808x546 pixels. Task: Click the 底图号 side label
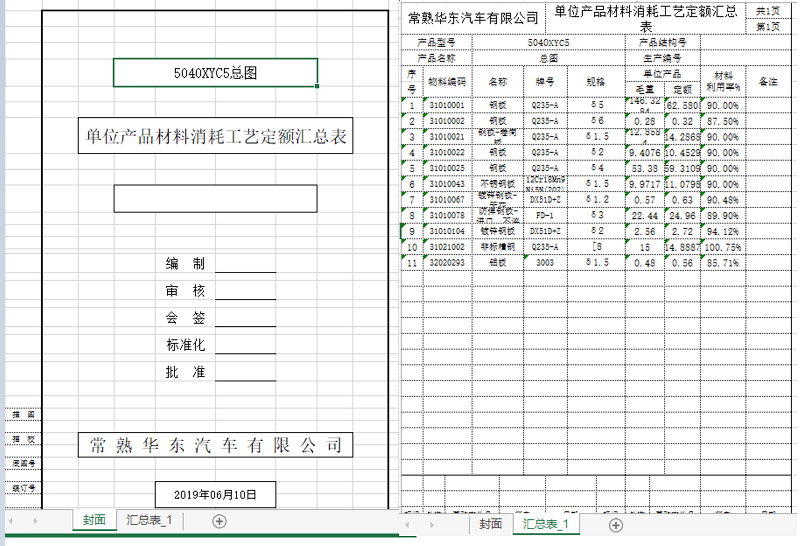pos(24,464)
